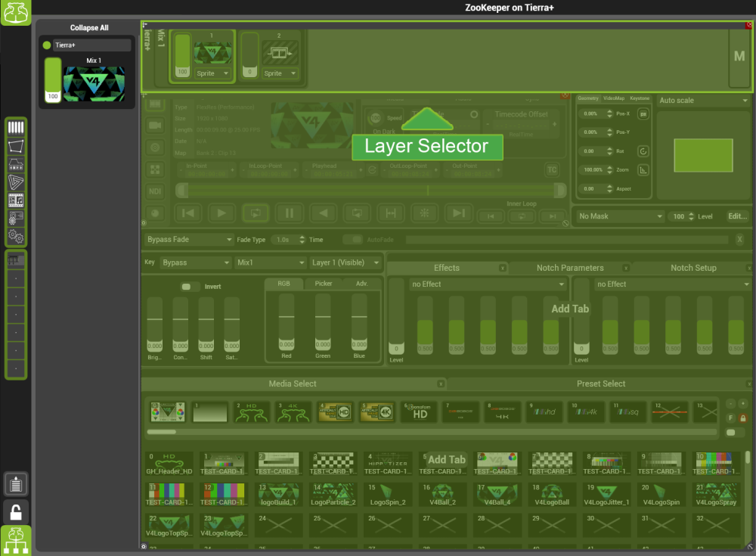Click the rotation mode icon beside Rot
756x556 pixels.
643,151
